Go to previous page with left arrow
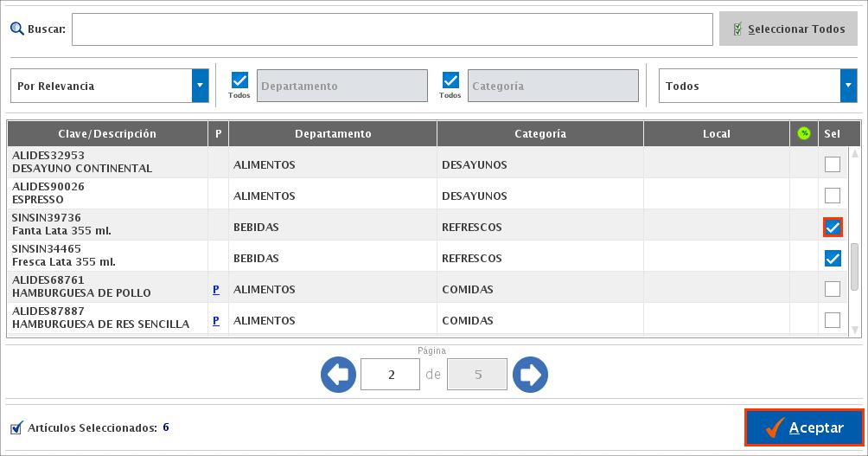The image size is (868, 456). coord(338,375)
